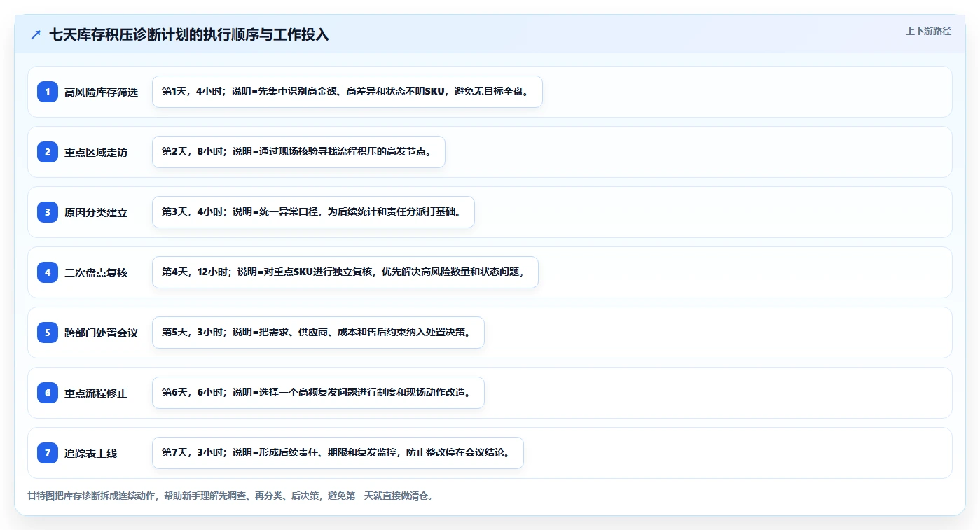The image size is (980, 530).
Task: Select the 跨部门处置会议 step label
Action: 102,333
